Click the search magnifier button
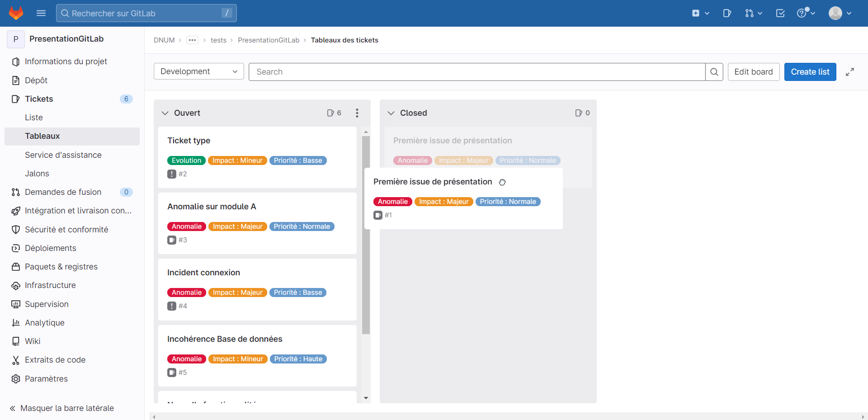 pyautogui.click(x=714, y=72)
